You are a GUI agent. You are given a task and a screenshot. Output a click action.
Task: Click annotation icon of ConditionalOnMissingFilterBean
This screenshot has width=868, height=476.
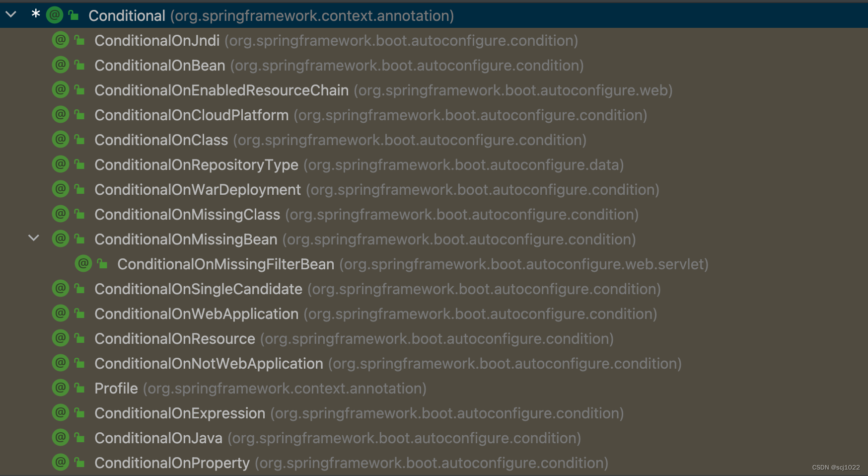tap(83, 263)
